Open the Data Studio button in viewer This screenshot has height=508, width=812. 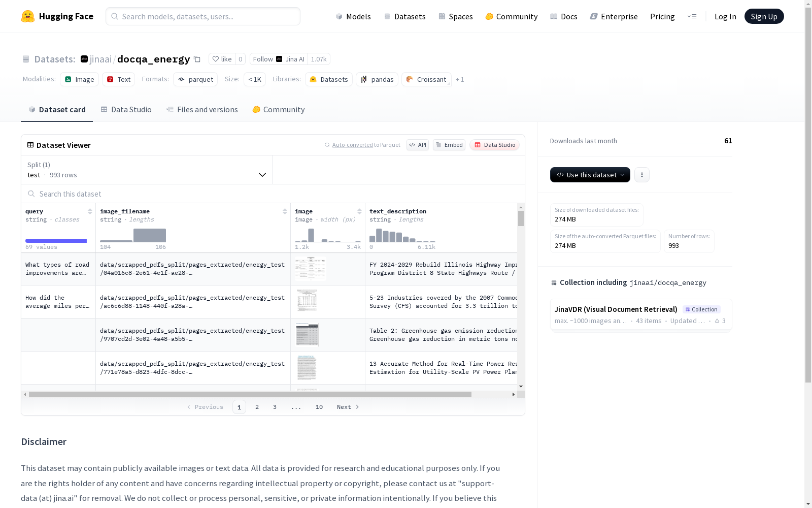(495, 145)
